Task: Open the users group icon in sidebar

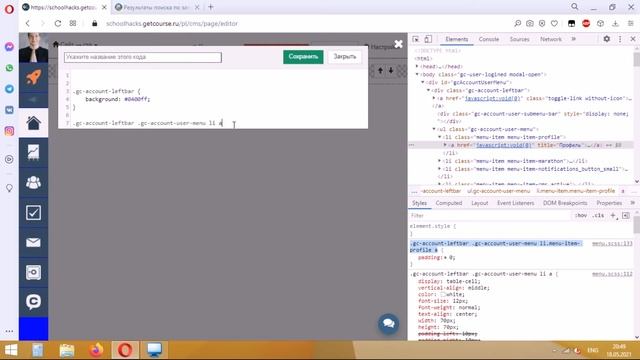Action: tap(33, 182)
